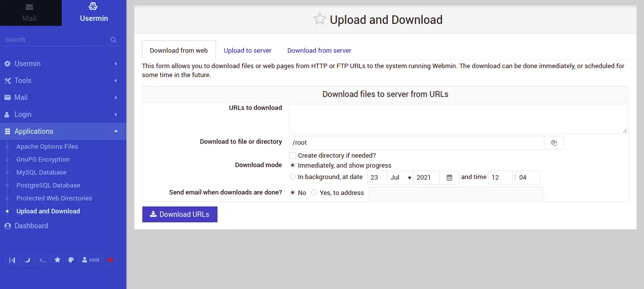This screenshot has height=289, width=644.
Task: Toggle night mode with moon icon
Action: coord(27,260)
